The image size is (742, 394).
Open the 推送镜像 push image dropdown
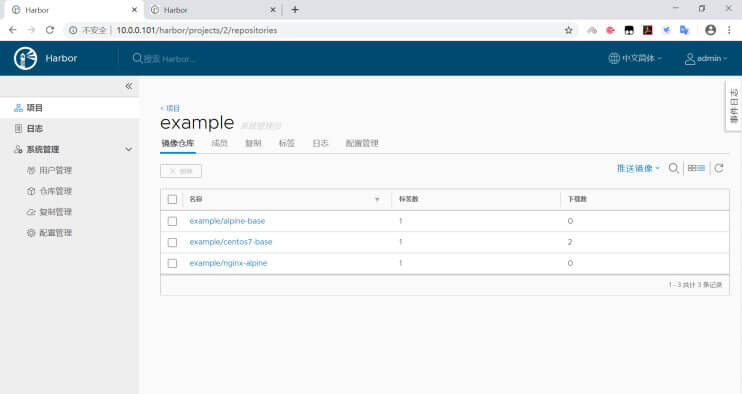click(x=638, y=168)
